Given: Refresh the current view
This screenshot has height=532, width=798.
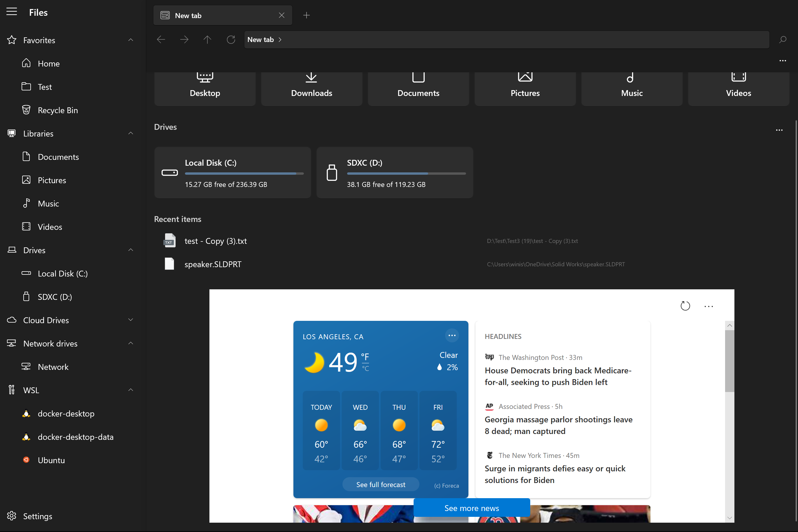Looking at the screenshot, I should click(x=231, y=39).
